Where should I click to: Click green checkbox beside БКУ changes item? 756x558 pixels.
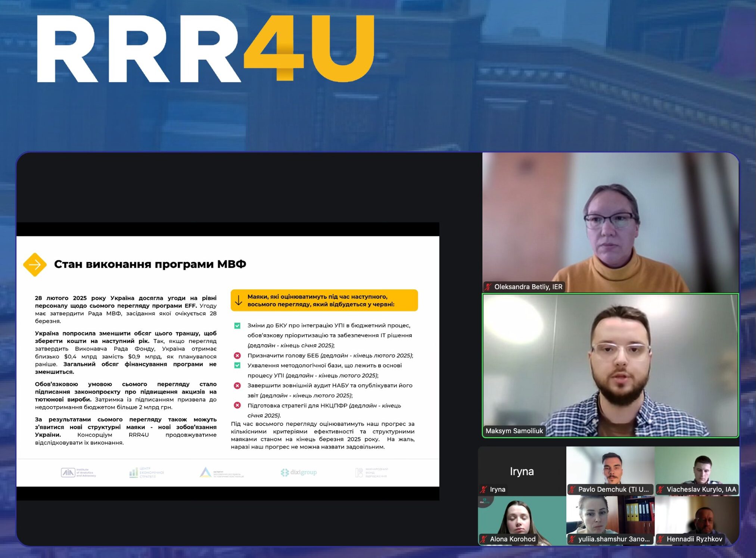237,325
